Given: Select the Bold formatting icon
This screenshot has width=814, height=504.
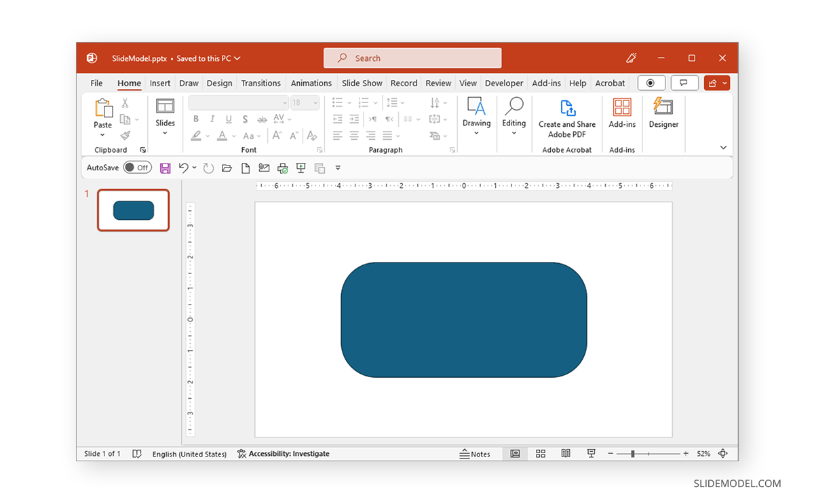Looking at the screenshot, I should pyautogui.click(x=197, y=119).
